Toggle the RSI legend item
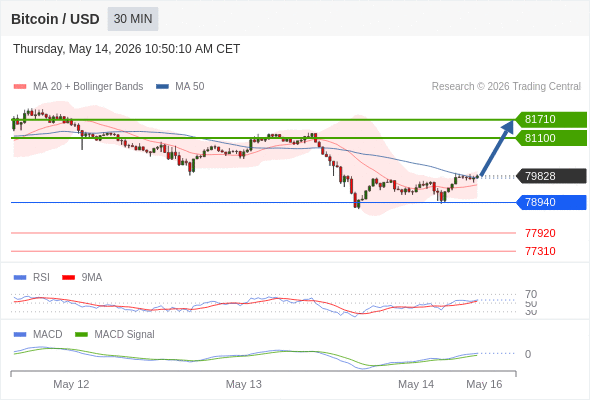590x400 pixels. coord(32,277)
